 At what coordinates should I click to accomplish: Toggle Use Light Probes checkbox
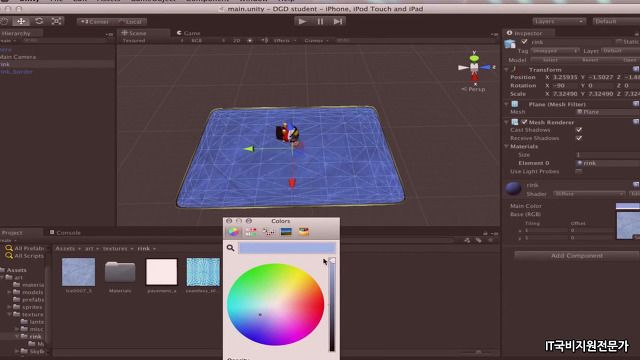[x=579, y=171]
